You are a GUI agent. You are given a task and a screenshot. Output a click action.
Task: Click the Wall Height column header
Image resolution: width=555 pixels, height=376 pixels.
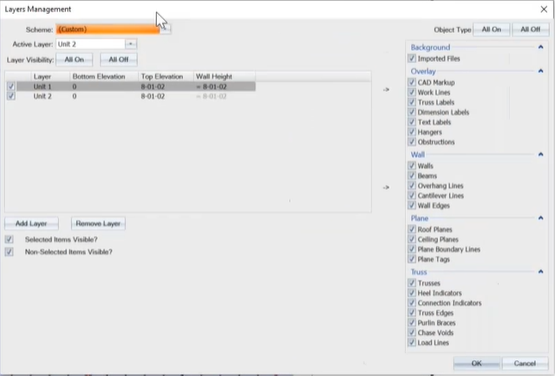click(224, 76)
